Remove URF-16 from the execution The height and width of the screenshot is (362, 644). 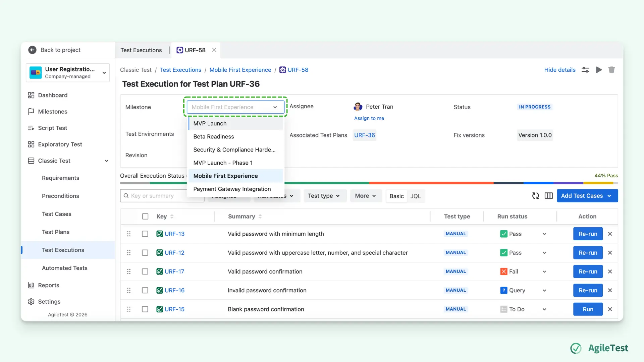click(x=610, y=290)
